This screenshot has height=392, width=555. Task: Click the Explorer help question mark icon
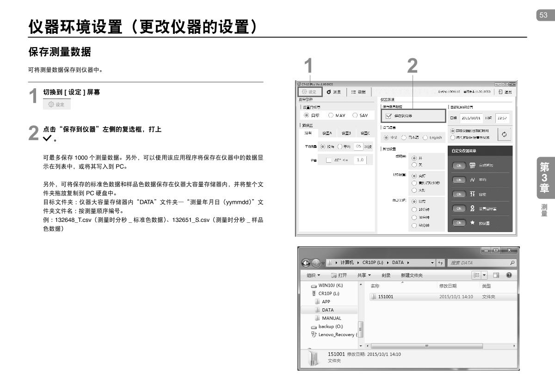click(x=508, y=276)
